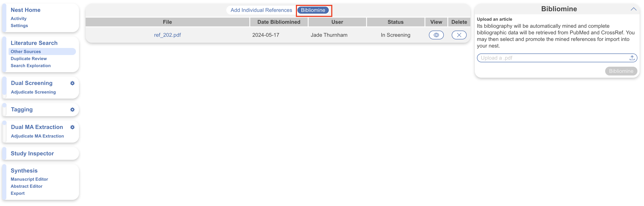Viewport: 644px width, 206px height.
Task: Open Dual MA Extraction settings gear
Action: point(72,127)
